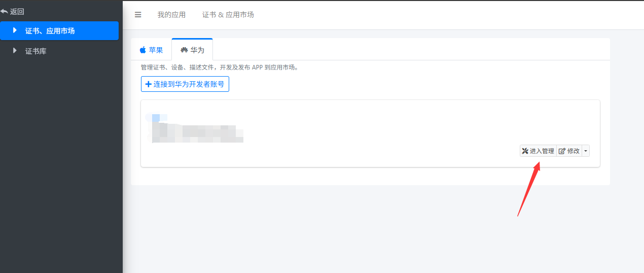644x273 pixels.
Task: Toggle the hamburger menu icon
Action: coord(138,15)
